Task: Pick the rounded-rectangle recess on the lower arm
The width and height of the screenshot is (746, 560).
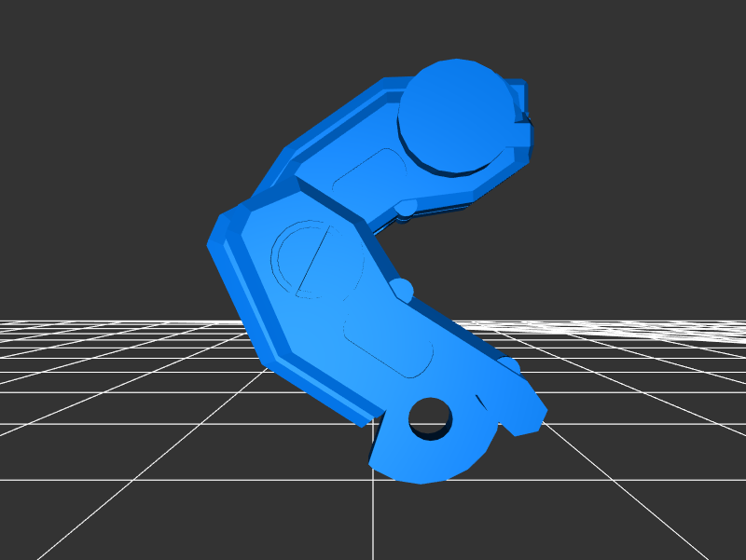Action: click(389, 347)
